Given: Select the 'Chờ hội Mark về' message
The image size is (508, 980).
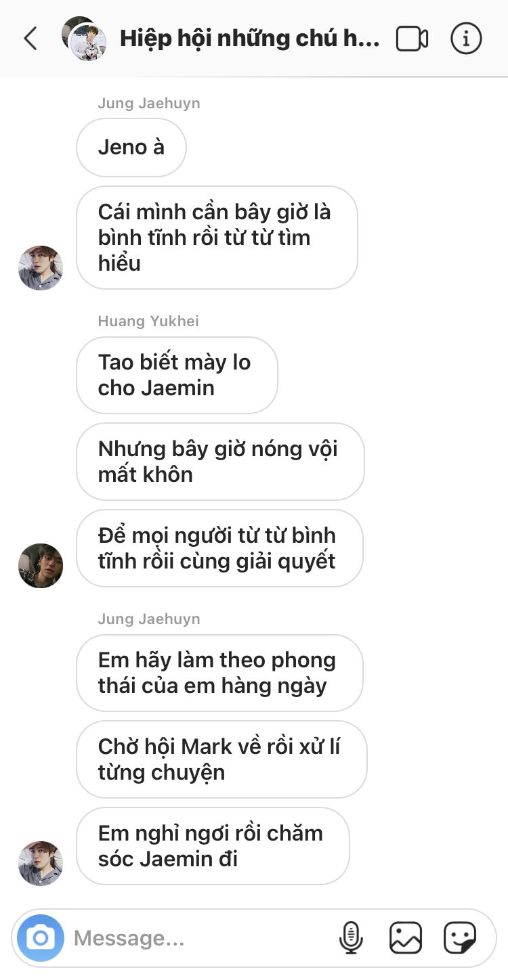Looking at the screenshot, I should point(221,759).
